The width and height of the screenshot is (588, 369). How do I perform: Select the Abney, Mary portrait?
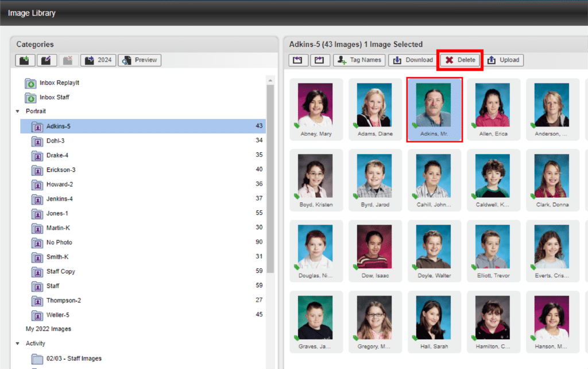coord(316,109)
